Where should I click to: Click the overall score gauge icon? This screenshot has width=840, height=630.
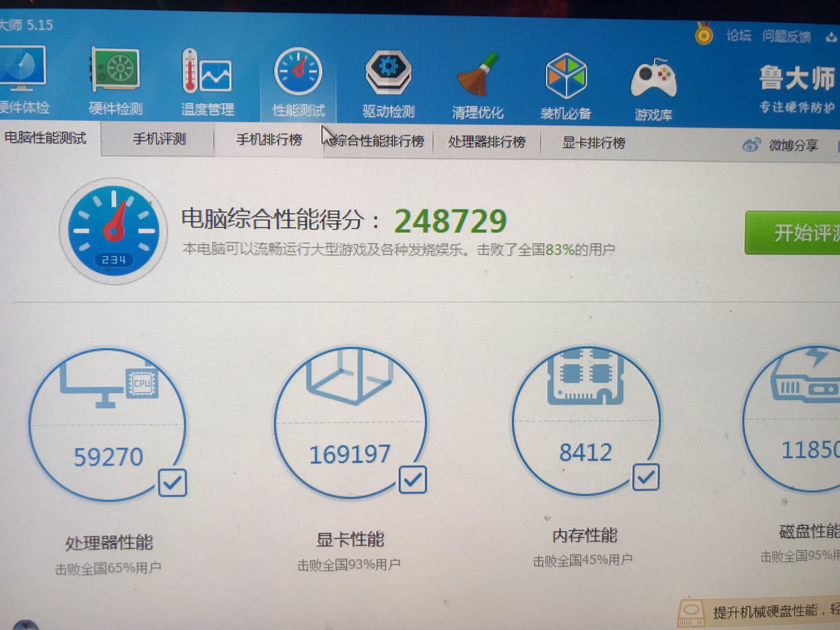[x=113, y=231]
